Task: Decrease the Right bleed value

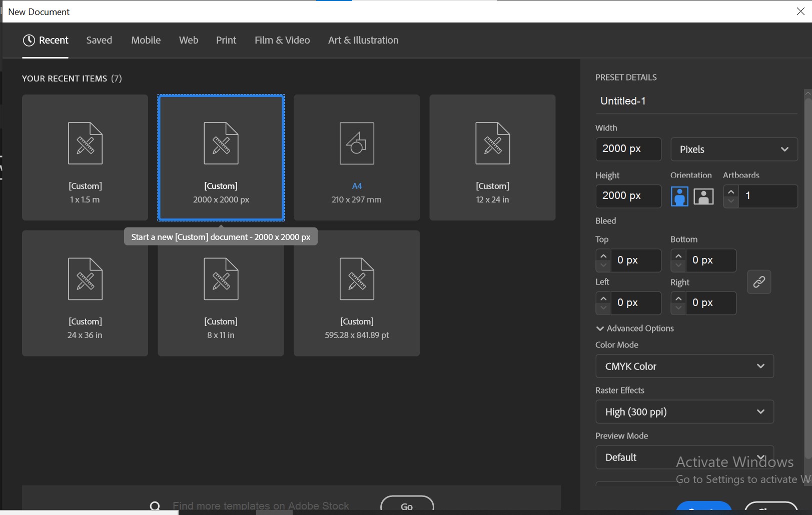Action: [x=678, y=308]
